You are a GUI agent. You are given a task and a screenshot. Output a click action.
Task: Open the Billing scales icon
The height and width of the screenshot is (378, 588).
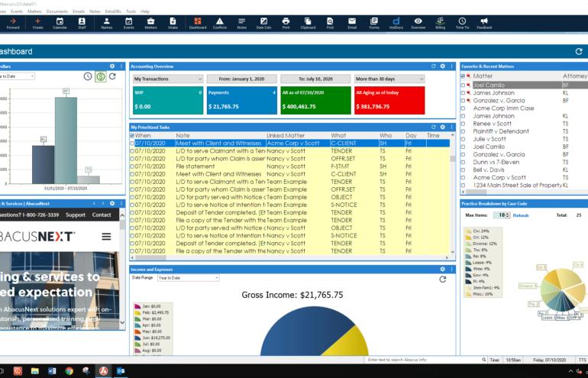point(441,23)
